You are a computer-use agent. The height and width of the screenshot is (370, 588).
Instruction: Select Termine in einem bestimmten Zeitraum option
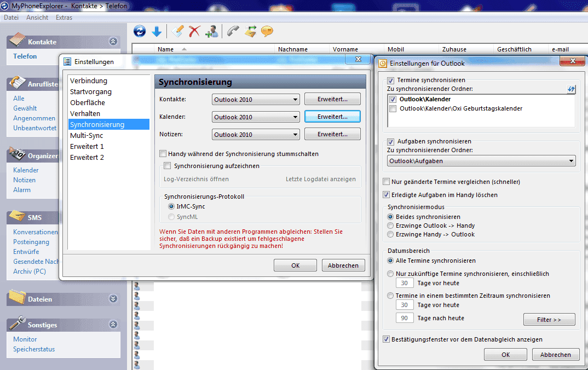click(390, 296)
